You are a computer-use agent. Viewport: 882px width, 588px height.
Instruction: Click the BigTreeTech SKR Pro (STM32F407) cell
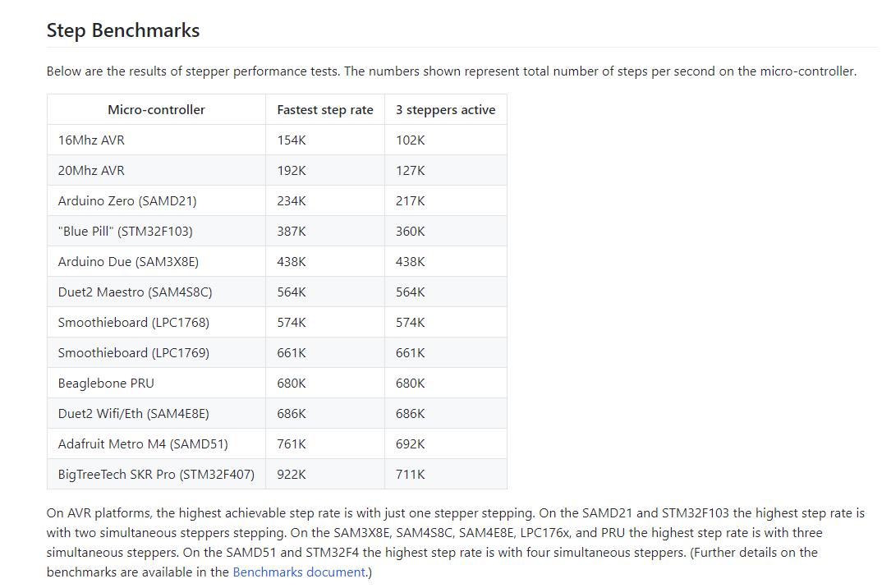tap(156, 475)
